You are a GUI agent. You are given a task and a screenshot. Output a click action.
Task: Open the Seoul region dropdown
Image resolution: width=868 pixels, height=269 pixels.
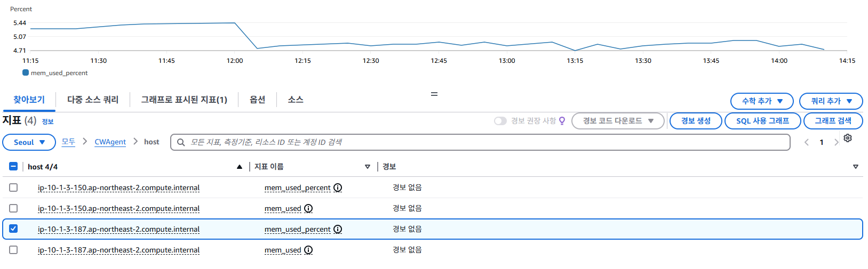pos(29,142)
